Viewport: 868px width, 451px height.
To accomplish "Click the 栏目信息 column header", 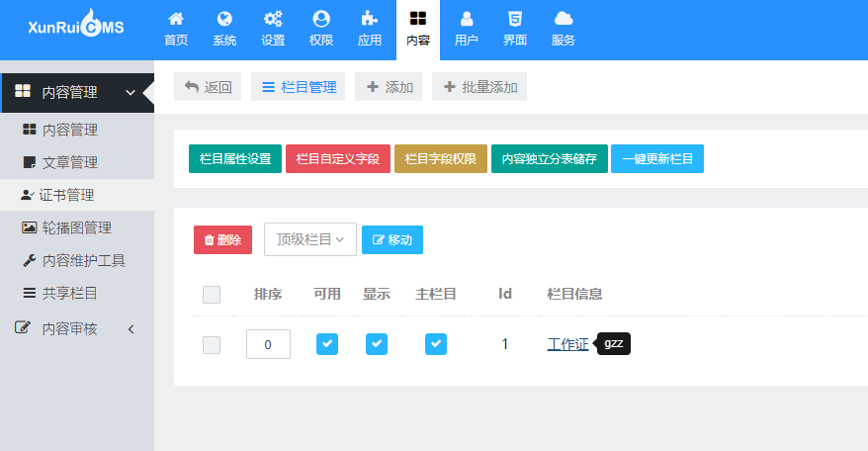I will click(x=574, y=294).
